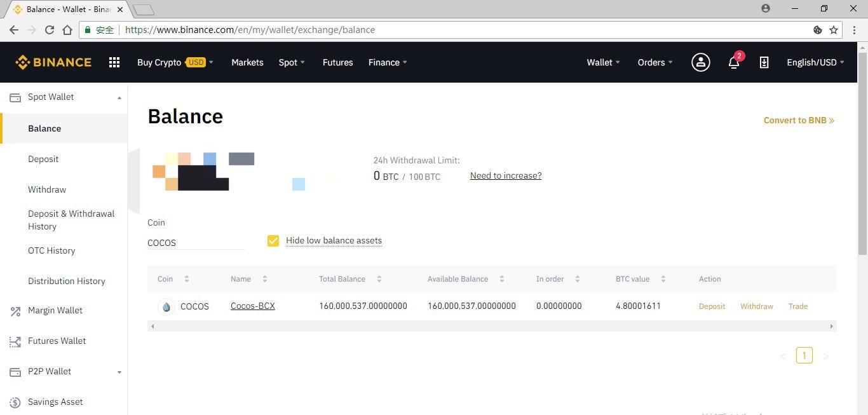Viewport: 868px width, 415px height.
Task: Click the Convert to BNB link
Action: 799,120
